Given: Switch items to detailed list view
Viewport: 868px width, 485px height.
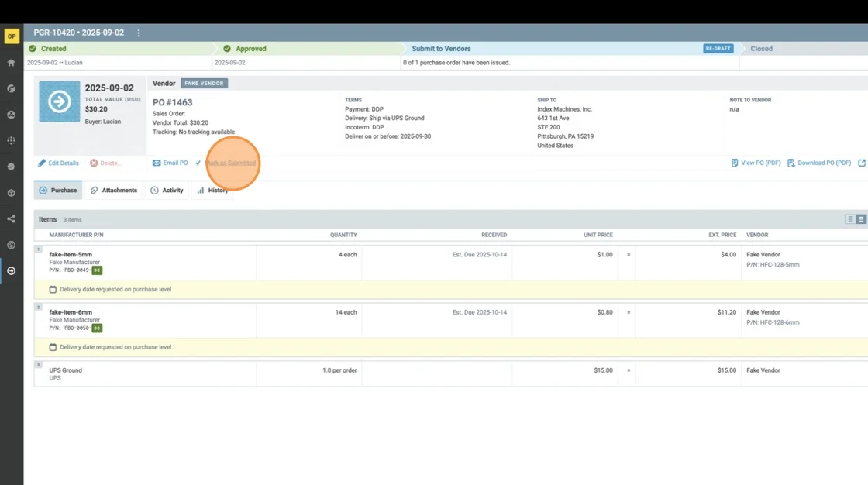Looking at the screenshot, I should [860, 219].
